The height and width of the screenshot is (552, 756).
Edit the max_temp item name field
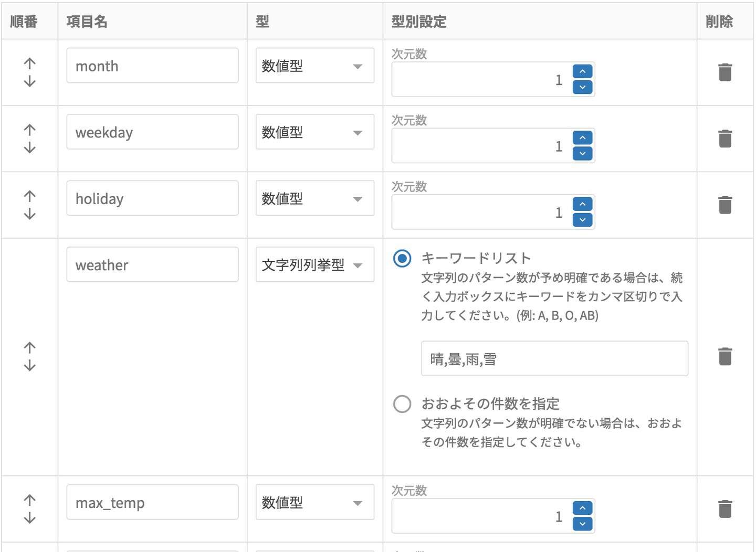point(152,502)
